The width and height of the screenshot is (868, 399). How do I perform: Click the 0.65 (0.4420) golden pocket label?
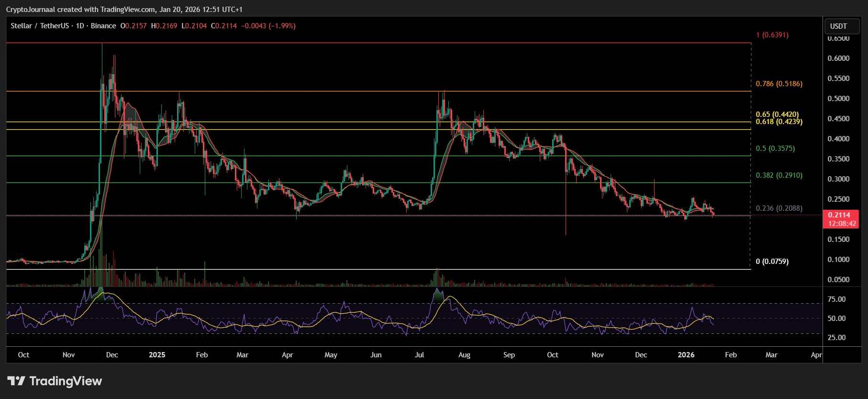[x=777, y=114]
